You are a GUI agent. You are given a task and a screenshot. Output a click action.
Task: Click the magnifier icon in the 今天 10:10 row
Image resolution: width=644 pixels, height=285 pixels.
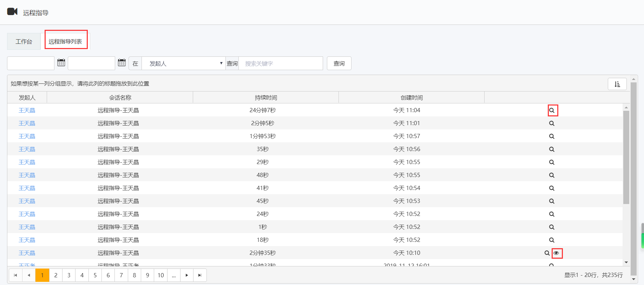pyautogui.click(x=547, y=253)
